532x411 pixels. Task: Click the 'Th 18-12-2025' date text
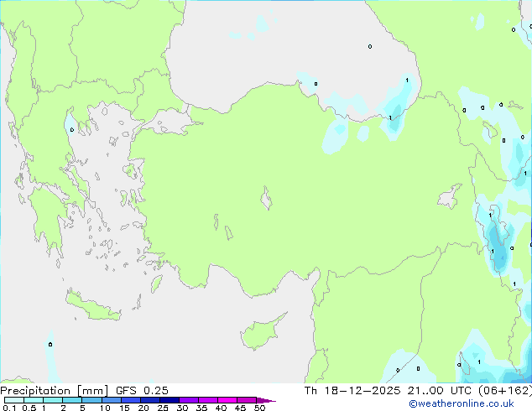352,391
